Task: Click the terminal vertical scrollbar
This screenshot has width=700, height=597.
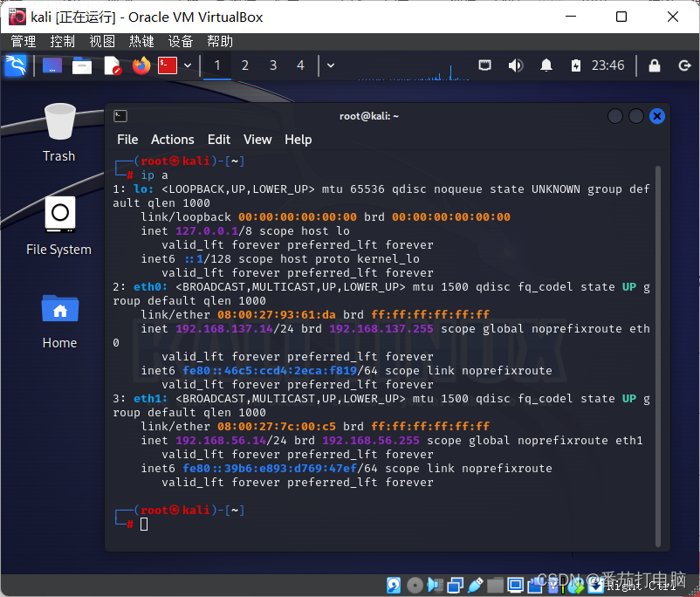Action: click(x=658, y=356)
